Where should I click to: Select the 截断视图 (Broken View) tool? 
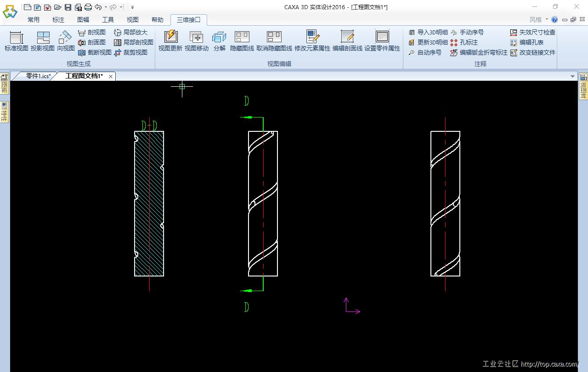[95, 52]
